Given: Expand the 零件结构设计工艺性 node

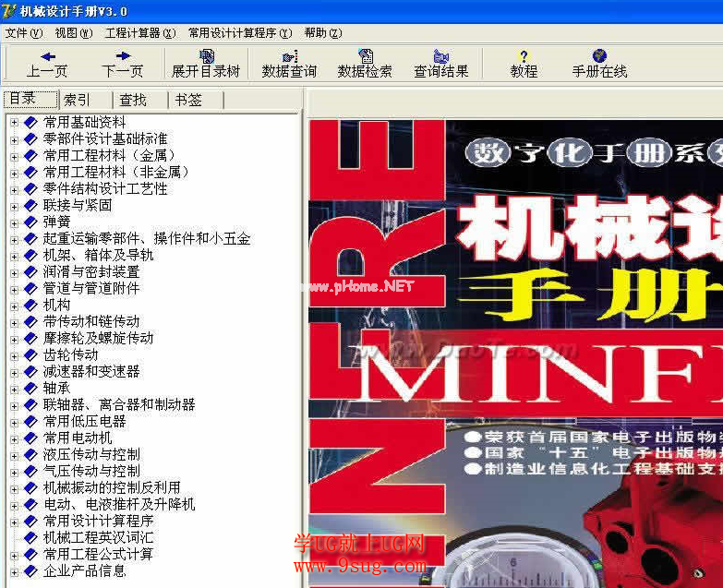Looking at the screenshot, I should pos(14,189).
